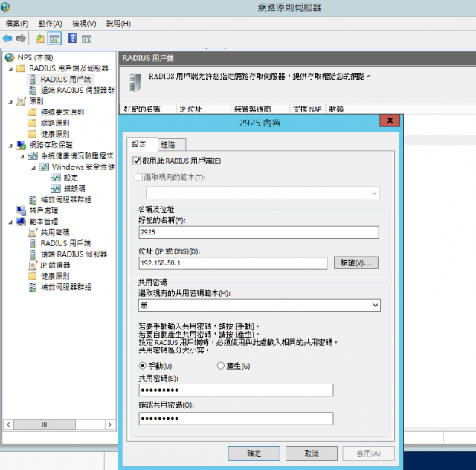476x470 pixels.
Task: Click the address field with 192.168.50.1
Action: point(233,263)
